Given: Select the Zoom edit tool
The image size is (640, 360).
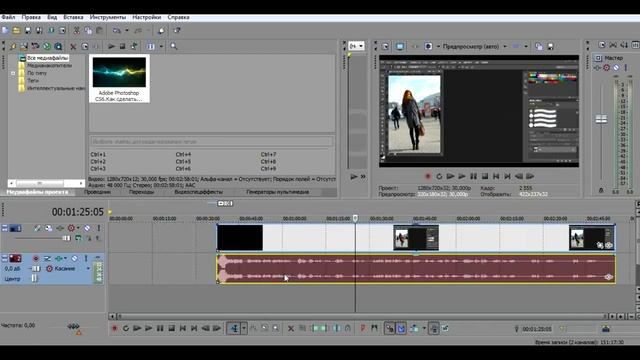Looking at the screenshot, I should point(276,328).
